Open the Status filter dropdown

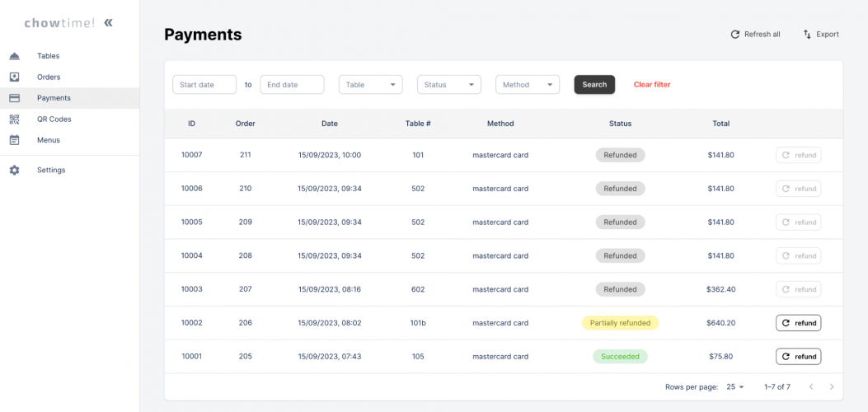449,85
